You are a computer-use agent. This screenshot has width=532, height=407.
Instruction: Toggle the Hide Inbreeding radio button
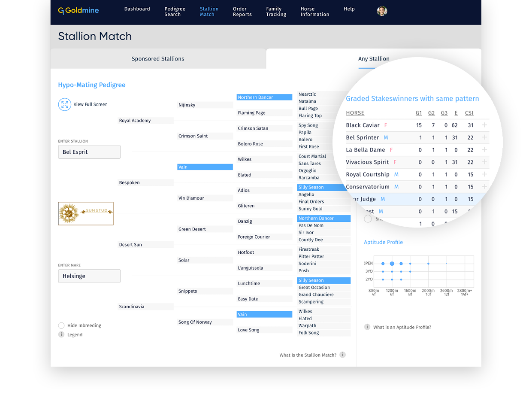[x=61, y=325]
